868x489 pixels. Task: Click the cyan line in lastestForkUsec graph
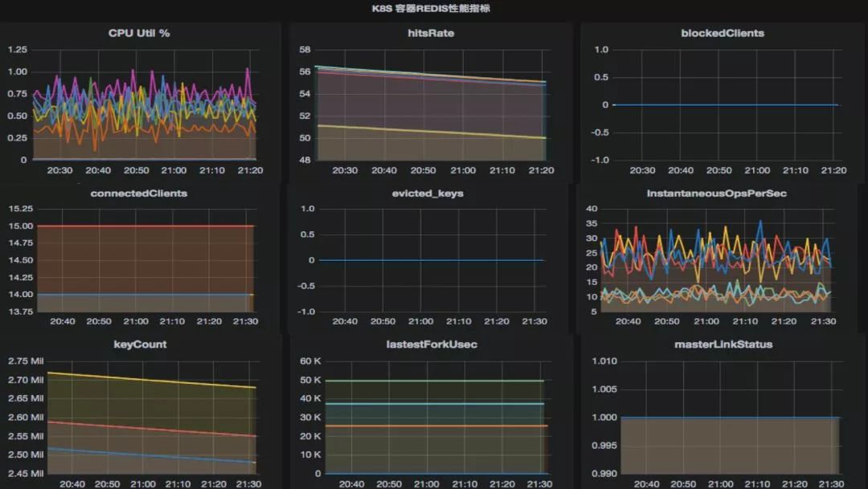435,404
